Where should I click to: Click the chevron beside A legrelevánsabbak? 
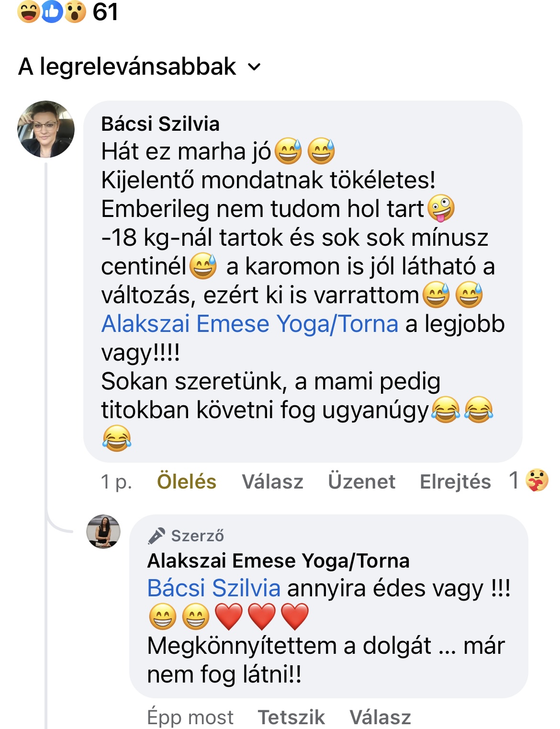click(255, 67)
